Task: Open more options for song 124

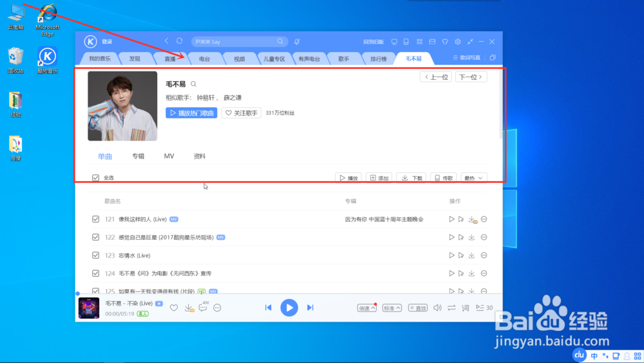Action: point(484,273)
